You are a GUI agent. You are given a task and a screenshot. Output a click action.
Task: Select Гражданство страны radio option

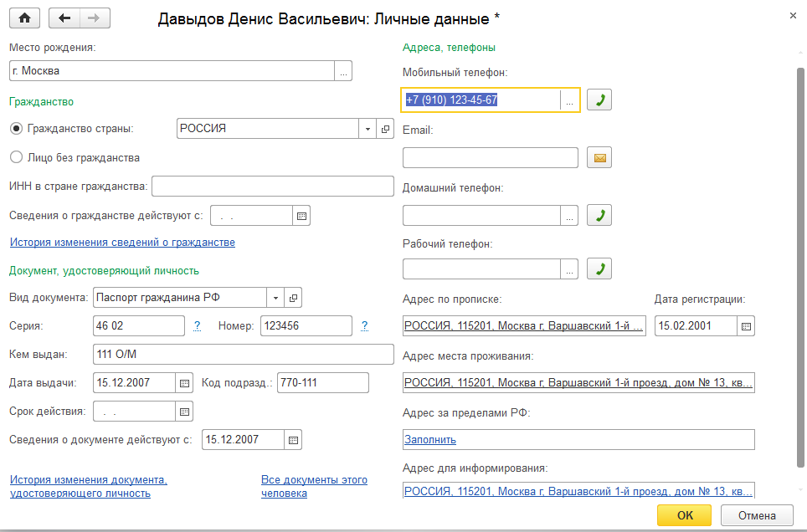pos(17,129)
